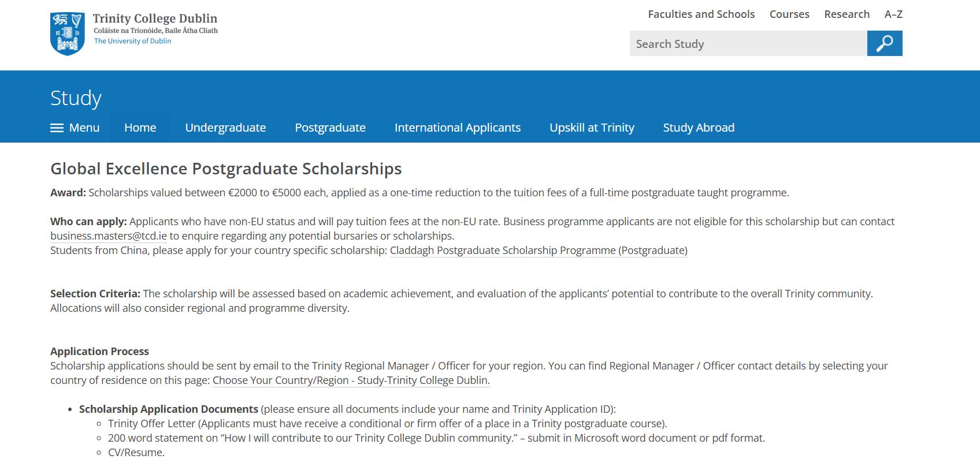This screenshot has width=980, height=459.
Task: Select the Home navigation item
Action: tap(140, 128)
